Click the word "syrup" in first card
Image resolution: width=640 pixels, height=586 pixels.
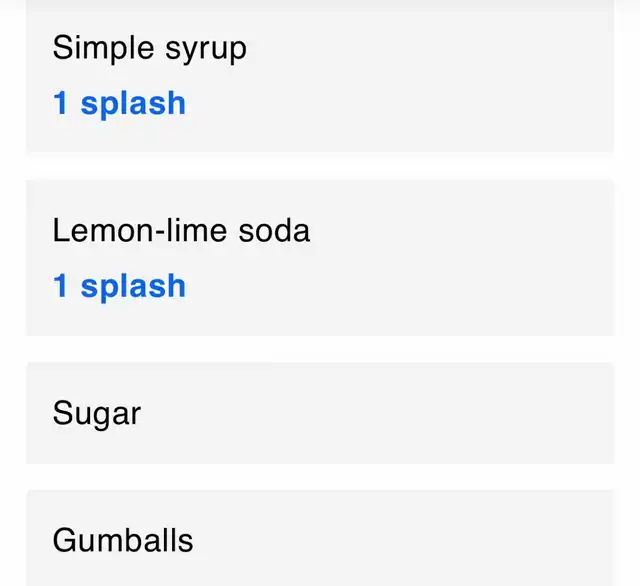[206, 51]
